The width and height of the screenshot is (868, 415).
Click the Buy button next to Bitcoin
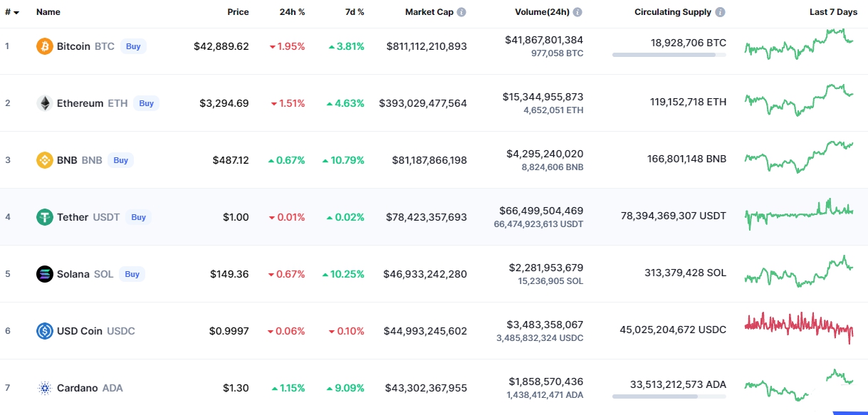tap(133, 46)
